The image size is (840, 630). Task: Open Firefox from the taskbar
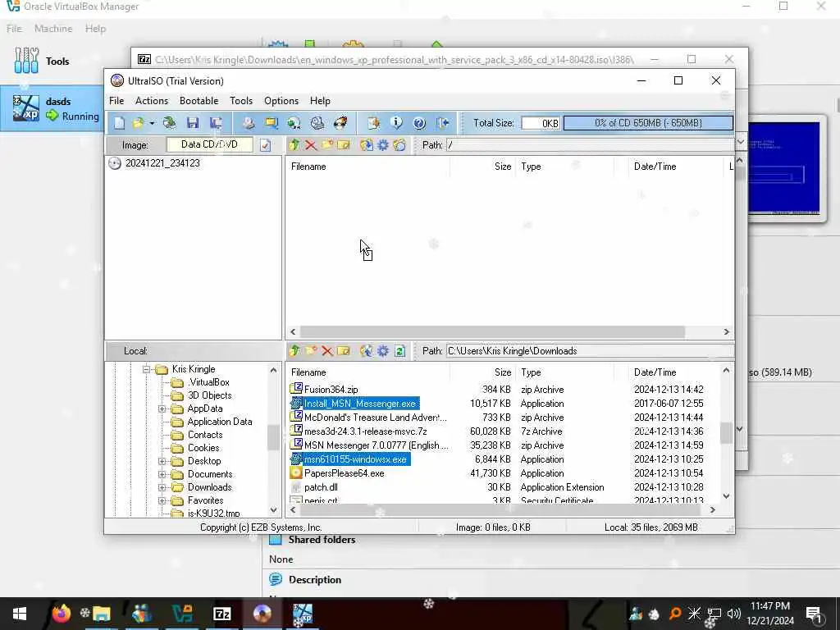tap(61, 614)
